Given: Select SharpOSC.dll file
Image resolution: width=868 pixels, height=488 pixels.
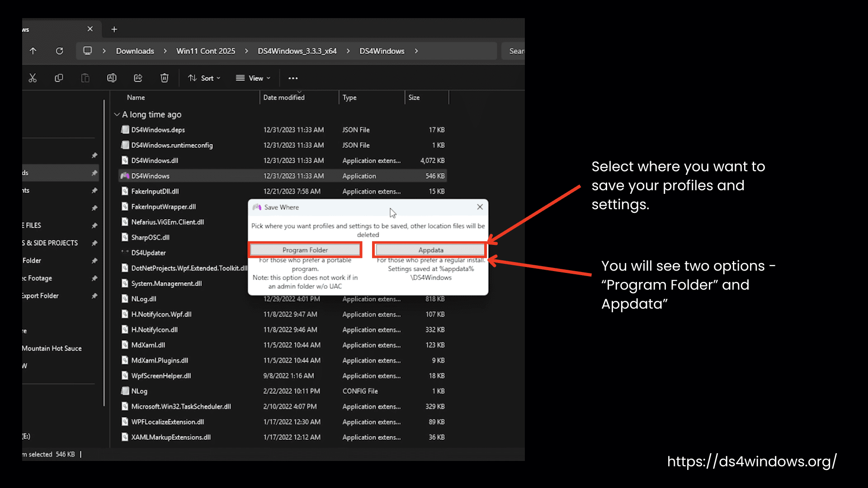Looking at the screenshot, I should pyautogui.click(x=151, y=237).
